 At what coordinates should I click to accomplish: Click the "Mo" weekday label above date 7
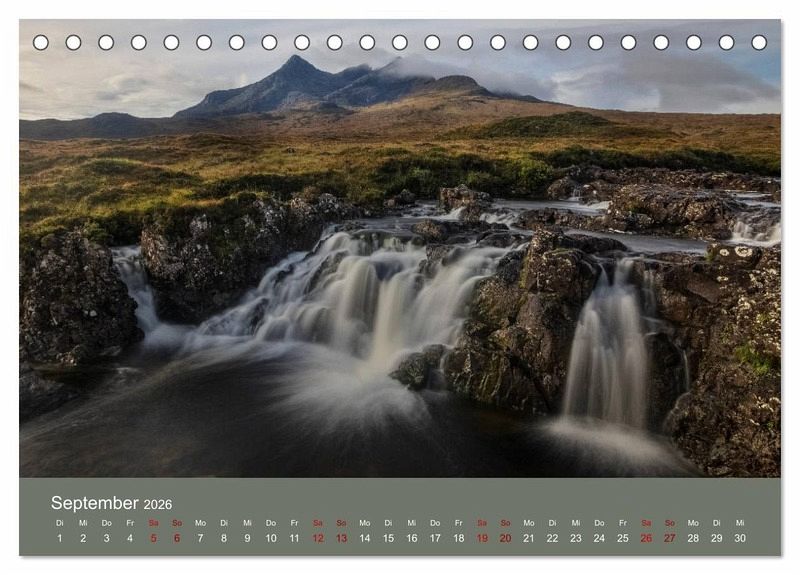[200, 522]
